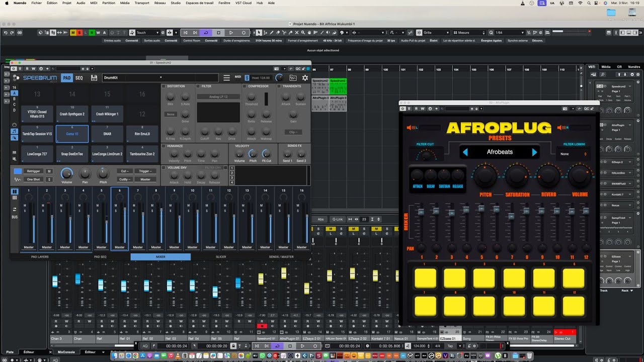This screenshot has height=362, width=644.
Task: Click macOS Spotlight search icon
Action: pyautogui.click(x=590, y=3)
